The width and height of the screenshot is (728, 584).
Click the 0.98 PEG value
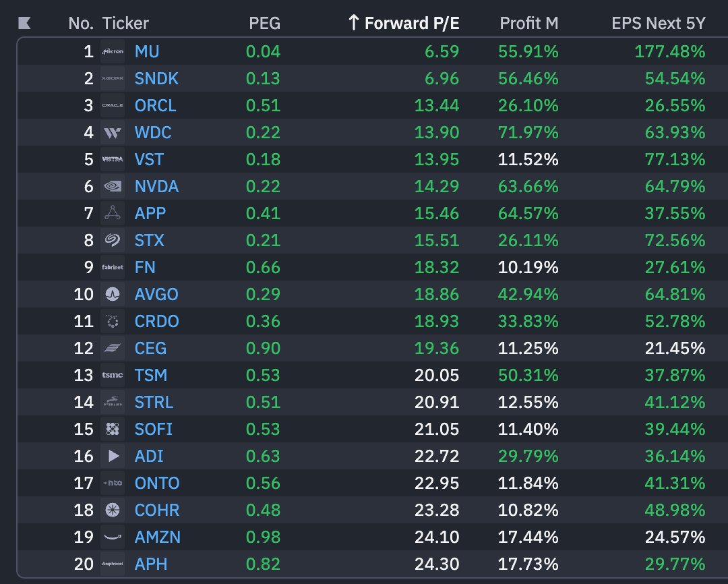(x=264, y=537)
